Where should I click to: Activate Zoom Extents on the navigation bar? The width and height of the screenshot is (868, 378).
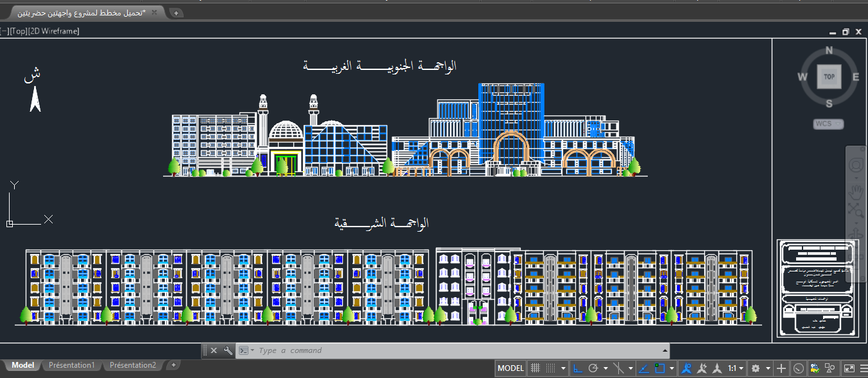coord(855,209)
